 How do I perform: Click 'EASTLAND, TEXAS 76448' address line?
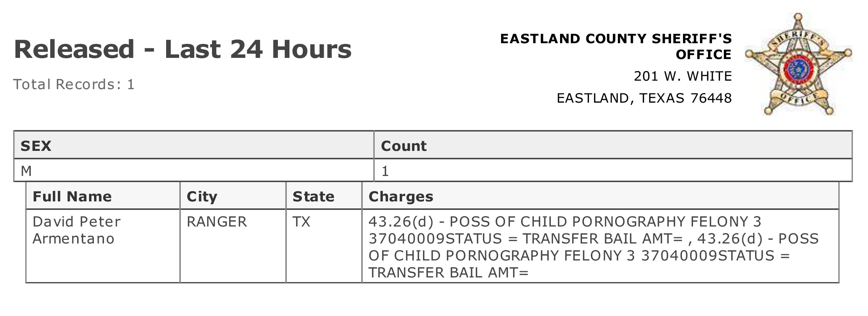pyautogui.click(x=644, y=98)
